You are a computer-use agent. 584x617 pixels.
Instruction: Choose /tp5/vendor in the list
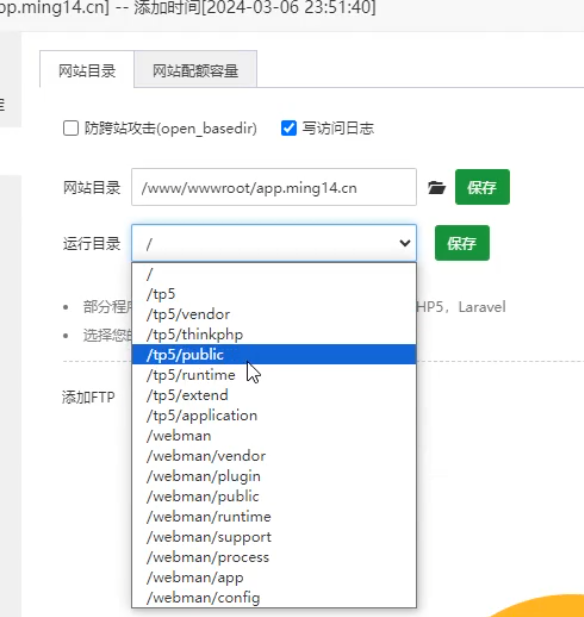(274, 314)
